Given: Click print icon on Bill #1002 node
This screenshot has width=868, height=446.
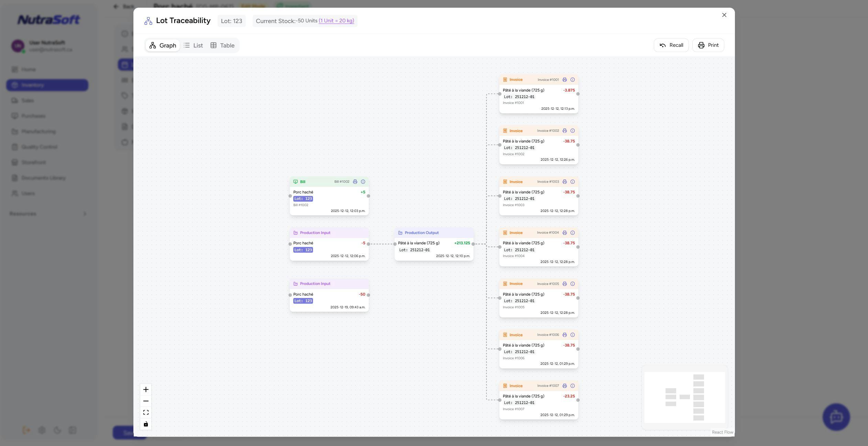Looking at the screenshot, I should coord(355,182).
